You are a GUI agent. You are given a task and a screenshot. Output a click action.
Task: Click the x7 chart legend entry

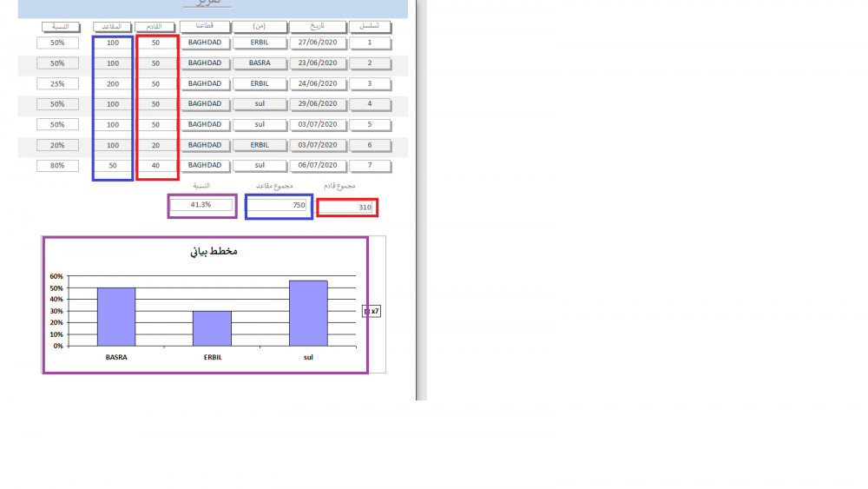[x=372, y=311]
